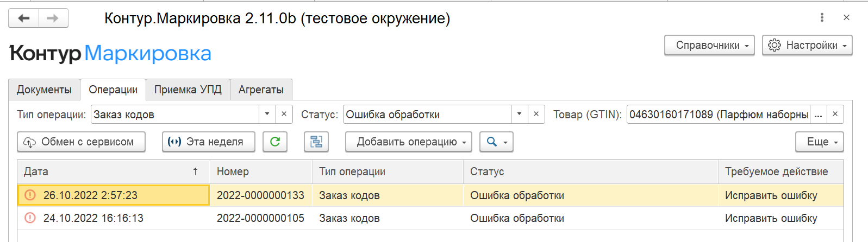Click number 2022-0000000105
Viewport: 868px width, 242px height.
pos(260,218)
